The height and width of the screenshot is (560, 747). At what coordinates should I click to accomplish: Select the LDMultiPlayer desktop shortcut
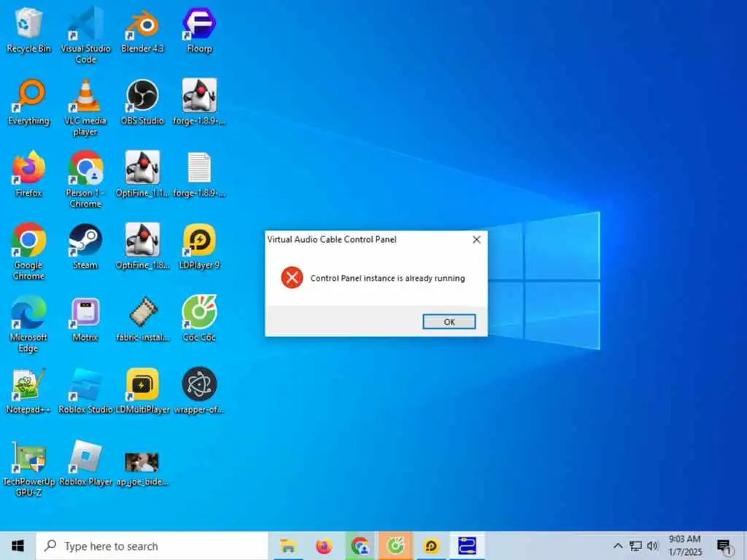pyautogui.click(x=142, y=391)
